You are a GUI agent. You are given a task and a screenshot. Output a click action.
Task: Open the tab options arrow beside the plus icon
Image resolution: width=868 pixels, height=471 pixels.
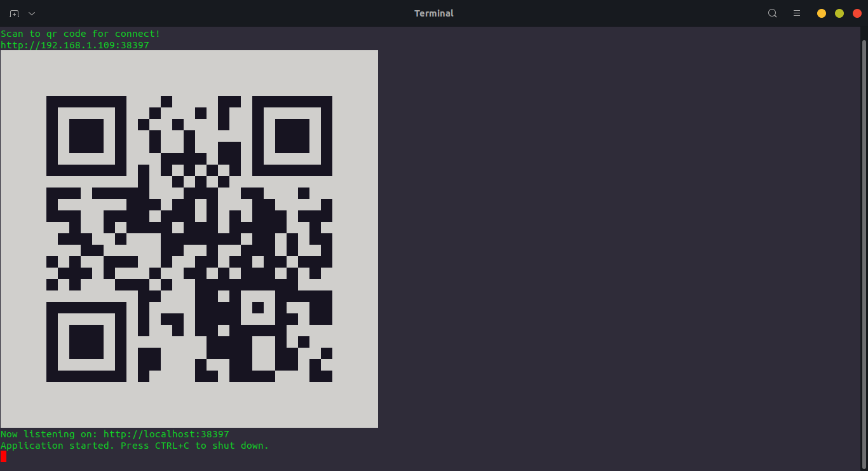point(31,13)
